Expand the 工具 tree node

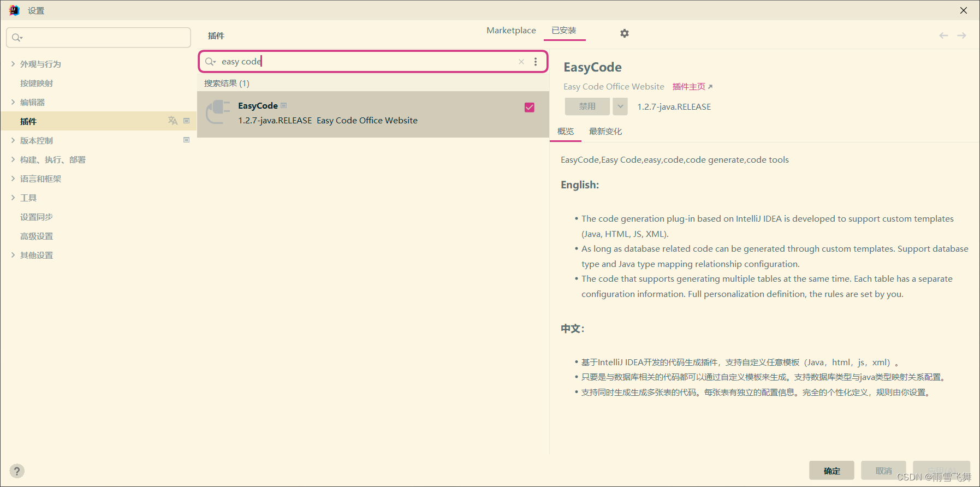click(x=13, y=198)
